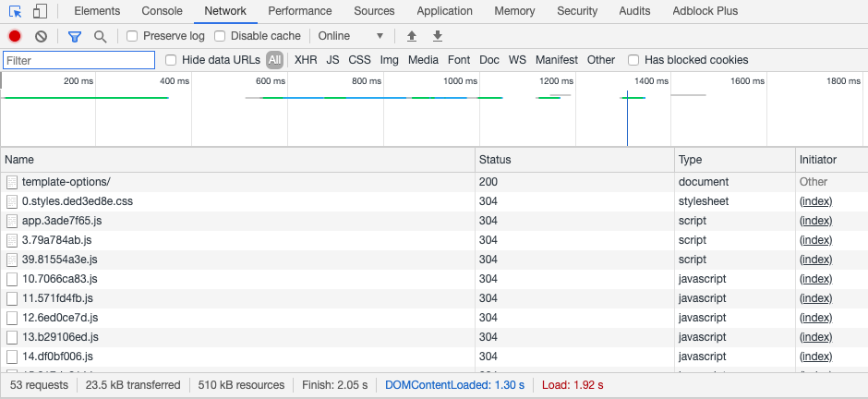
Task: Switch to the Elements tab
Action: (x=97, y=11)
